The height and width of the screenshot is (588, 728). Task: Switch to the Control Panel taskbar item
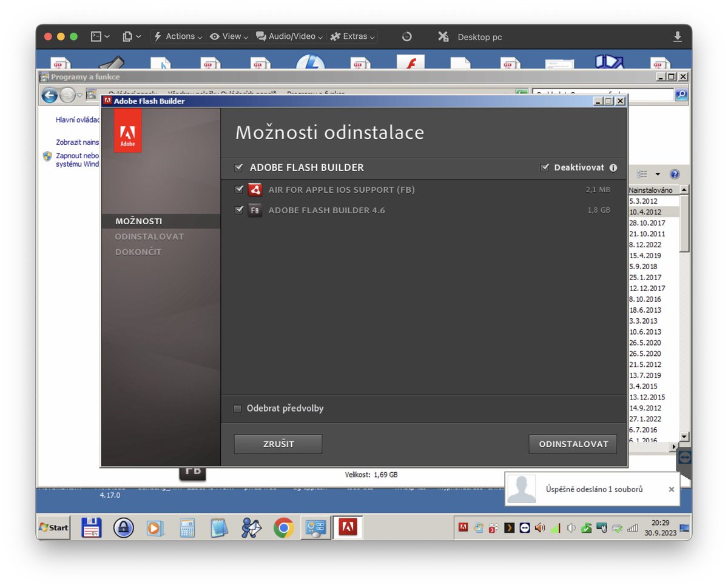click(315, 528)
